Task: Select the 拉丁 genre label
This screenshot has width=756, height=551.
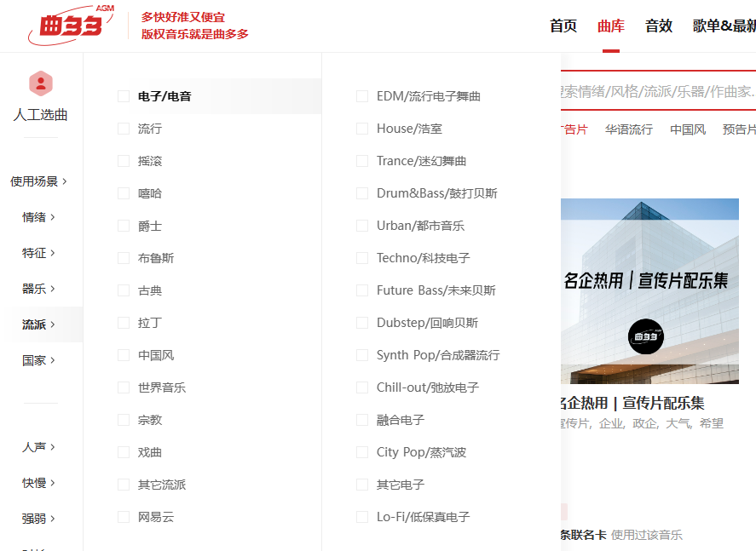Action: click(150, 323)
